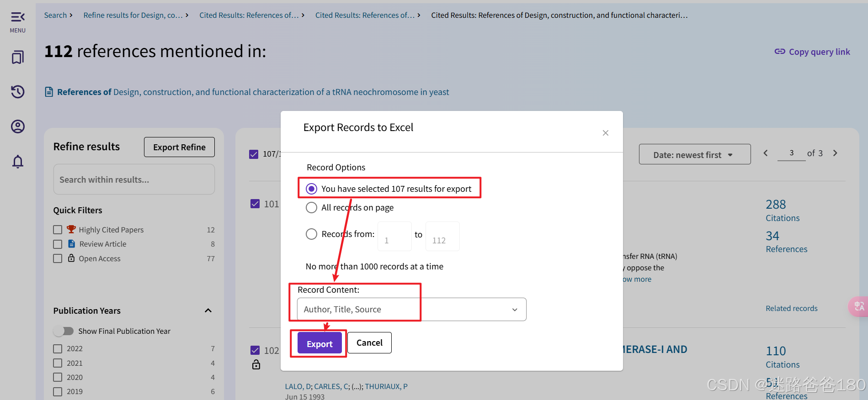
Task: Open the Record Content dropdown
Action: click(x=411, y=310)
